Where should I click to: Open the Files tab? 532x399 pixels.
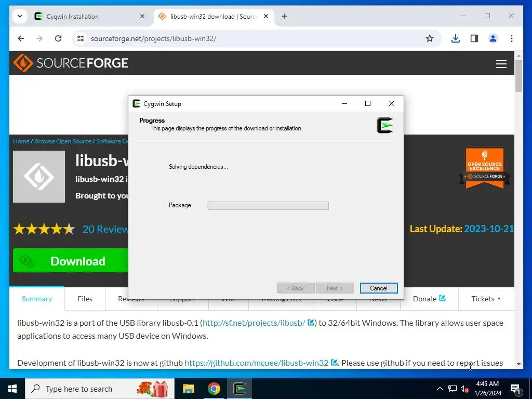(85, 299)
